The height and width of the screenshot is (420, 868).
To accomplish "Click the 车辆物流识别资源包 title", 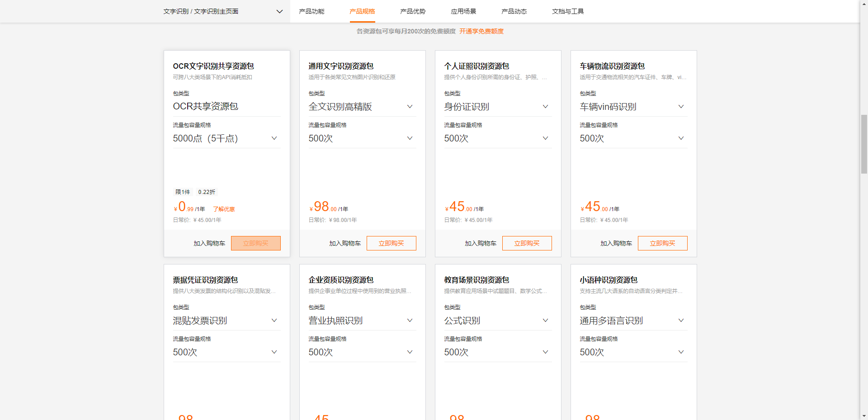I will [612, 66].
